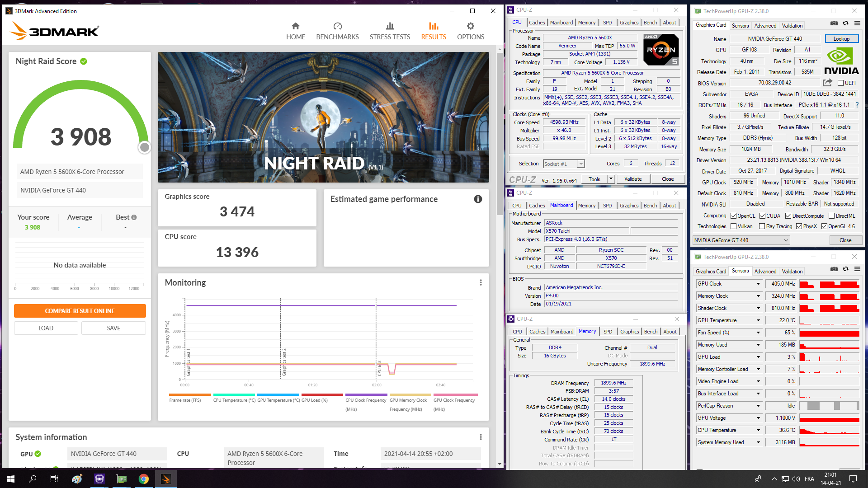Click Close button in top GPU-Z window

[x=845, y=240]
